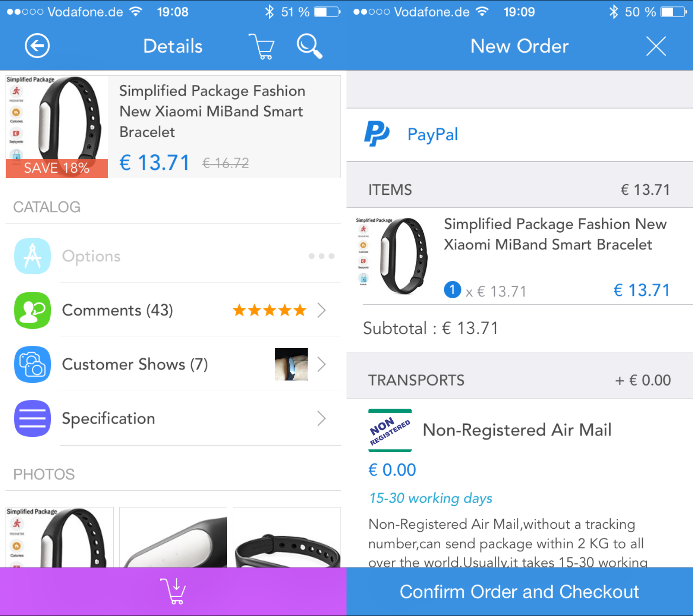
Task: Tap the Options compass icon
Action: click(x=32, y=256)
